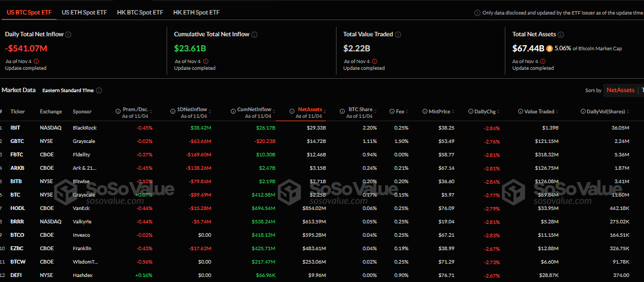Click red alert icon under Total Value Traded
This screenshot has height=282, width=644.
375,61
